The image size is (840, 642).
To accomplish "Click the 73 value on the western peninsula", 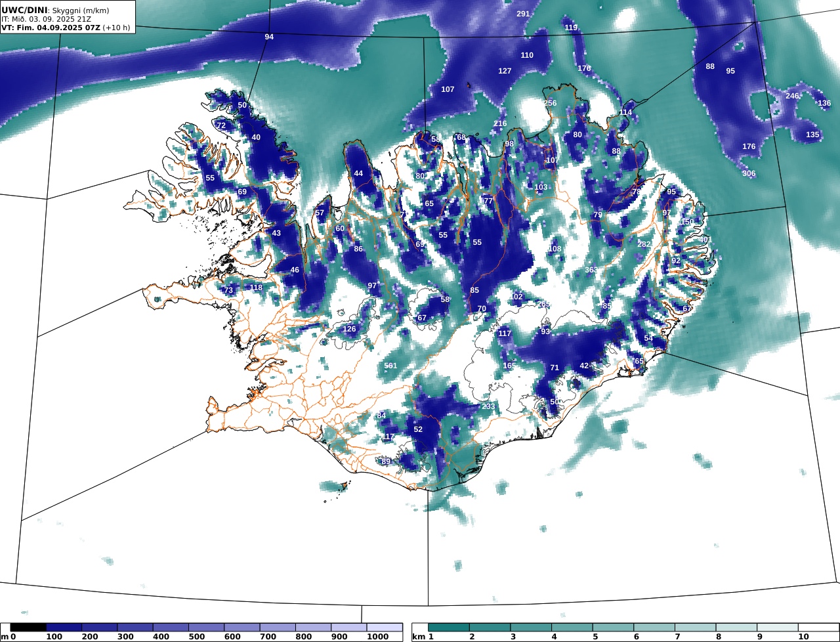I will pyautogui.click(x=228, y=290).
